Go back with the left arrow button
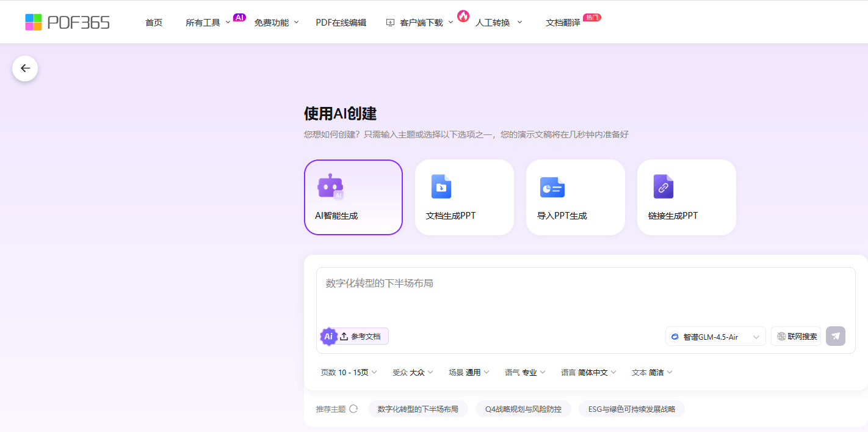This screenshot has height=432, width=868. click(x=25, y=68)
